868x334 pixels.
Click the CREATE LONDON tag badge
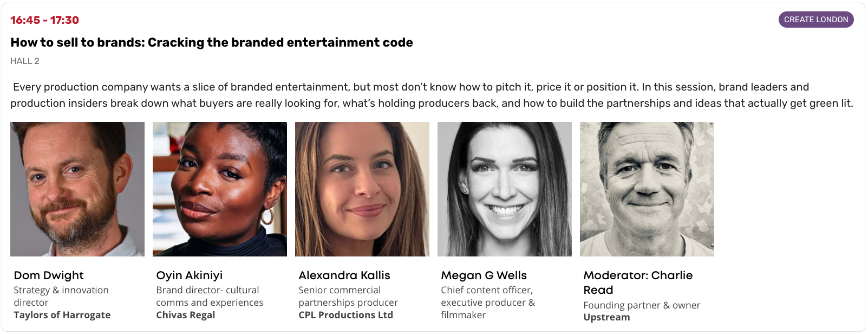(815, 20)
